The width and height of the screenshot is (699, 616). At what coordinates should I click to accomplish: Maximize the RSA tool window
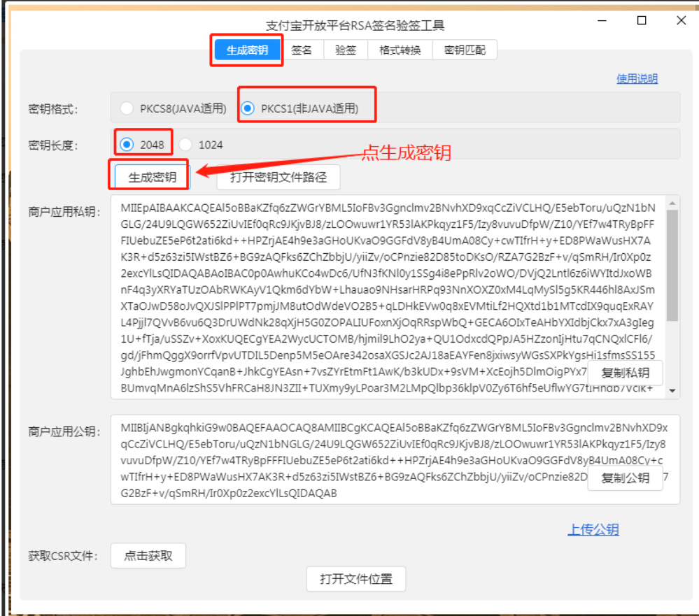[x=642, y=20]
